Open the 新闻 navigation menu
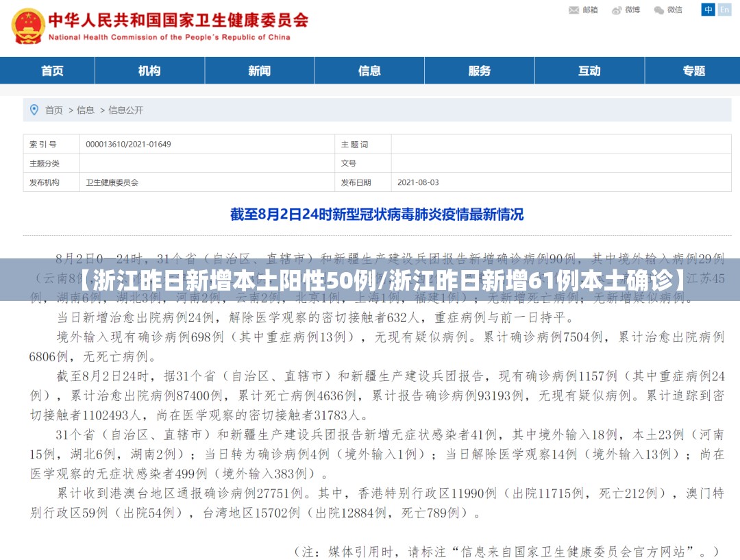Screen dimensions: 740x560 click(x=260, y=71)
